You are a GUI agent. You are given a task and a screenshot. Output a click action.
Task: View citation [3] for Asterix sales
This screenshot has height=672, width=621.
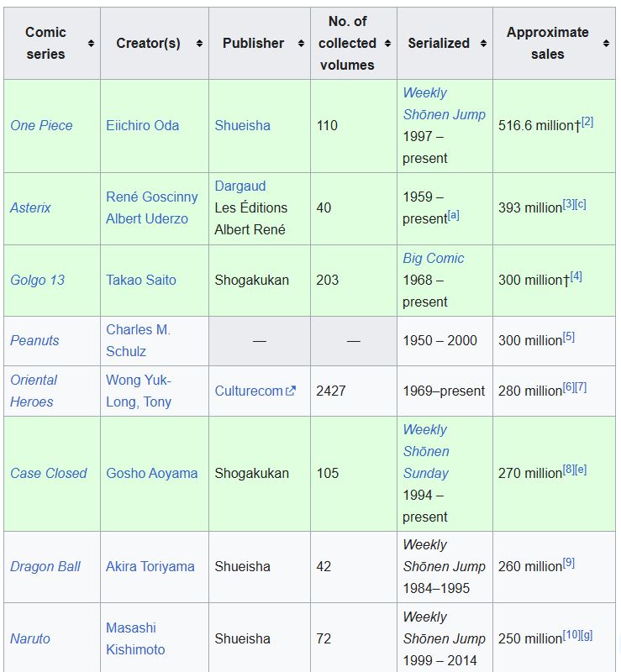coord(569,204)
